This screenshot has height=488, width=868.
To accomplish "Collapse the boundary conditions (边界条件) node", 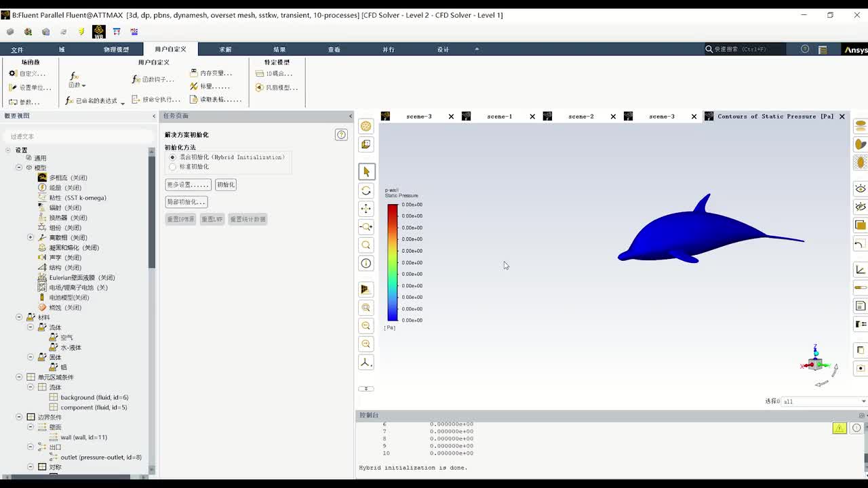I will click(19, 417).
